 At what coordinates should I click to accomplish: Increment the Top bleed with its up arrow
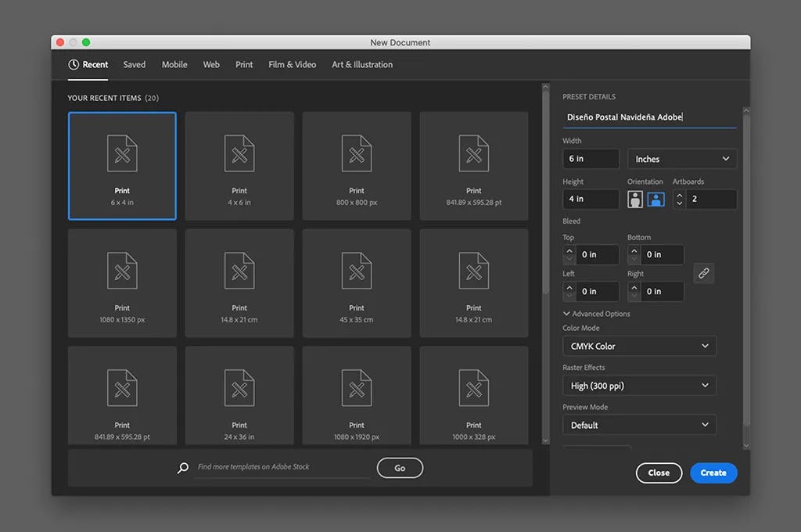pyautogui.click(x=569, y=250)
